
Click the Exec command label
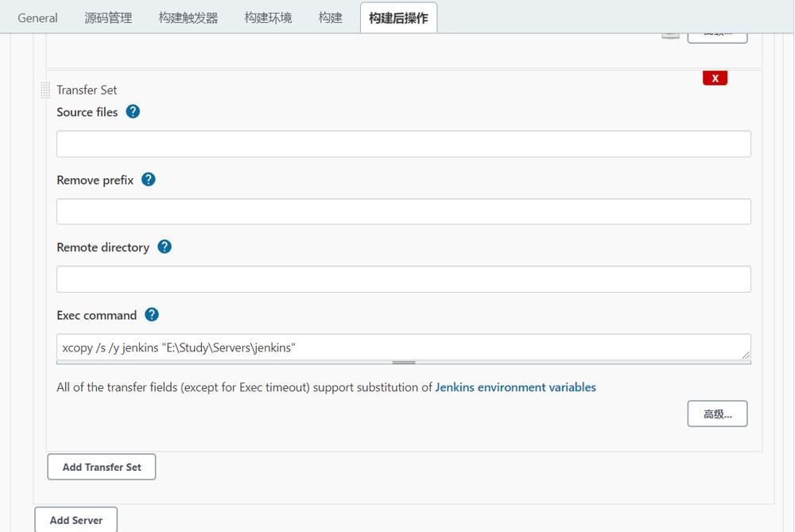[x=97, y=316]
